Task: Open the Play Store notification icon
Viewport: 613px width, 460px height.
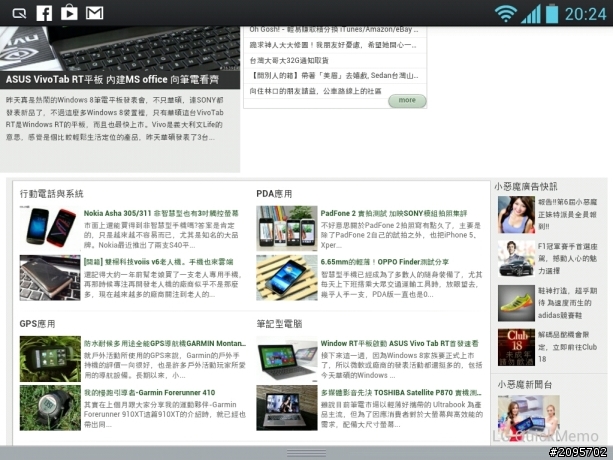Action: pyautogui.click(x=69, y=13)
